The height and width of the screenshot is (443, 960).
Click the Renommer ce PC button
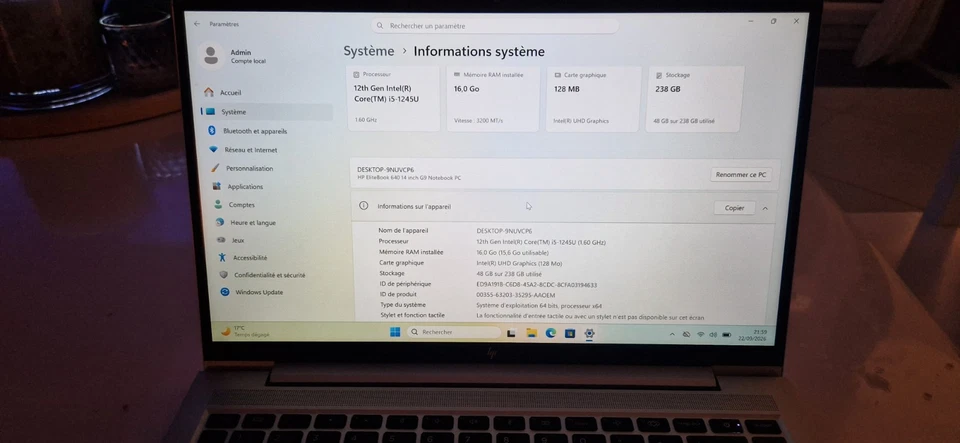tap(741, 174)
